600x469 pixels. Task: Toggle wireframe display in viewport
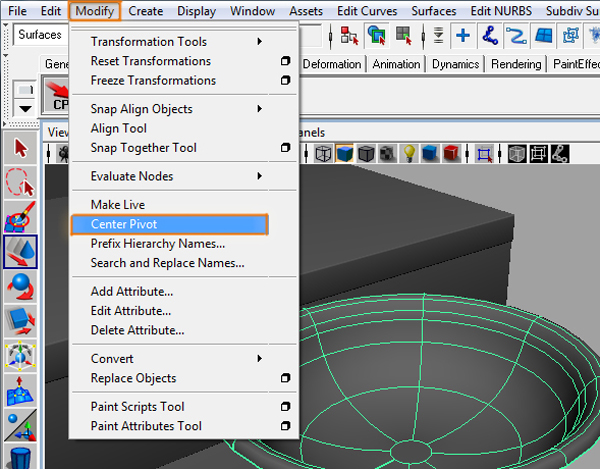pyautogui.click(x=323, y=154)
